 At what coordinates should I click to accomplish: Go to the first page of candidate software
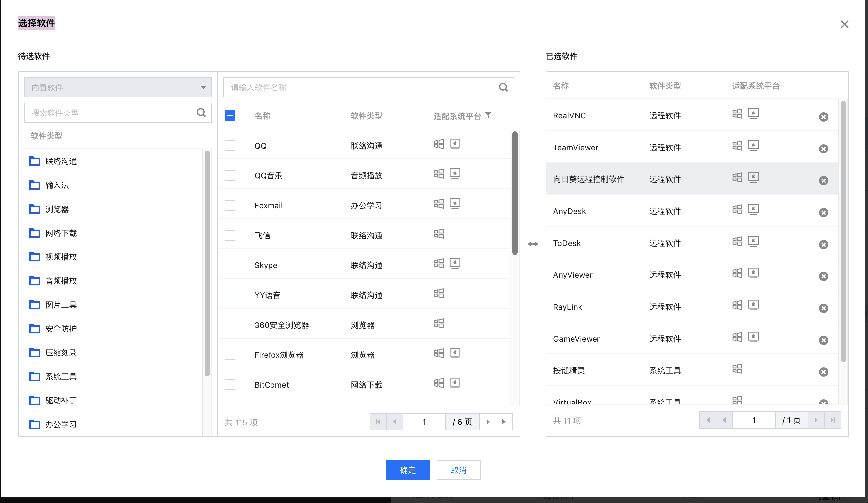pos(378,421)
